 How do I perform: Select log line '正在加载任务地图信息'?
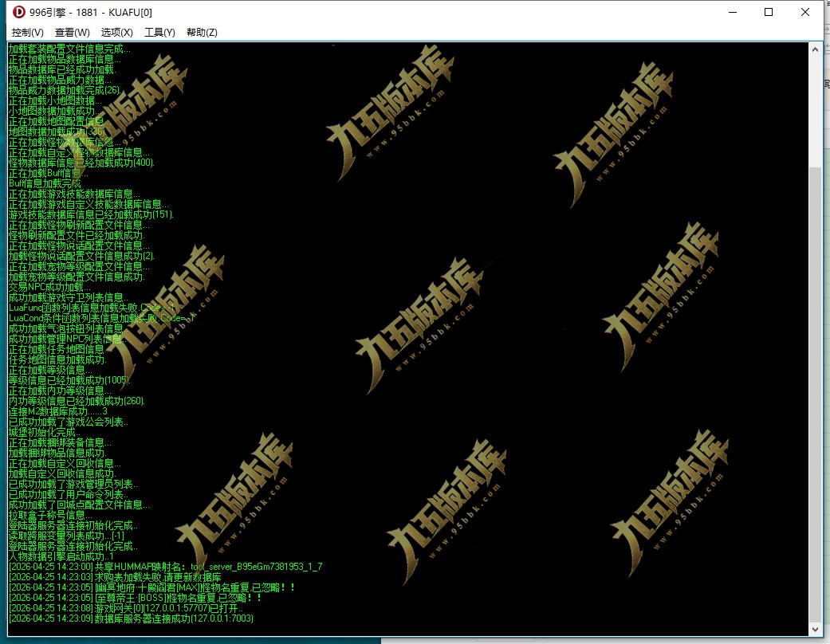(x=56, y=349)
